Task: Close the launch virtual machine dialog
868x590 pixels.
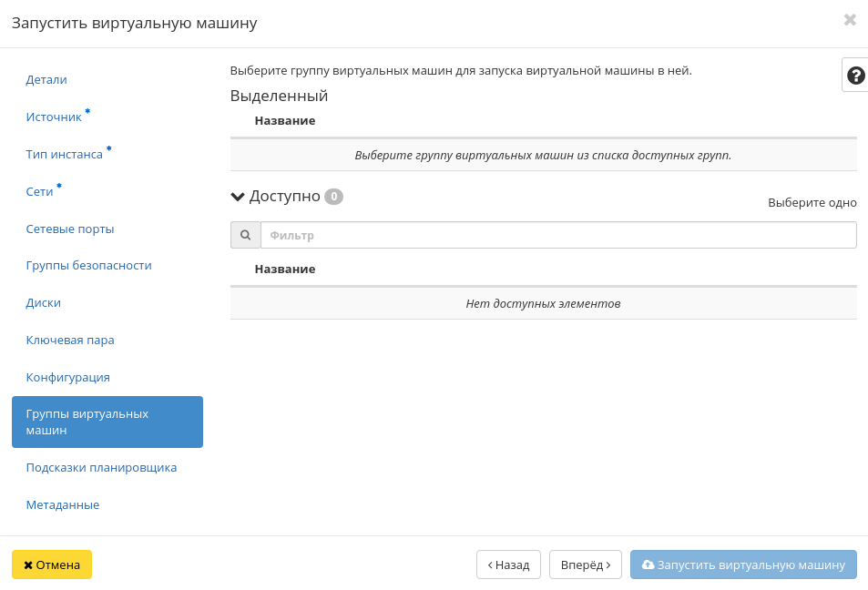Action: tap(850, 20)
